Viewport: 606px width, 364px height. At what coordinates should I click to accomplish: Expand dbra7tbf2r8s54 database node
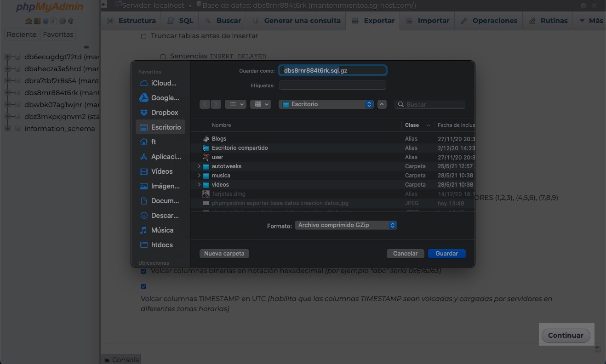[7, 81]
